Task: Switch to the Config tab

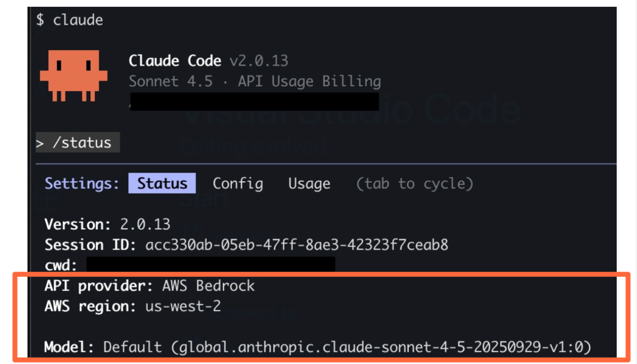Action: pyautogui.click(x=238, y=183)
